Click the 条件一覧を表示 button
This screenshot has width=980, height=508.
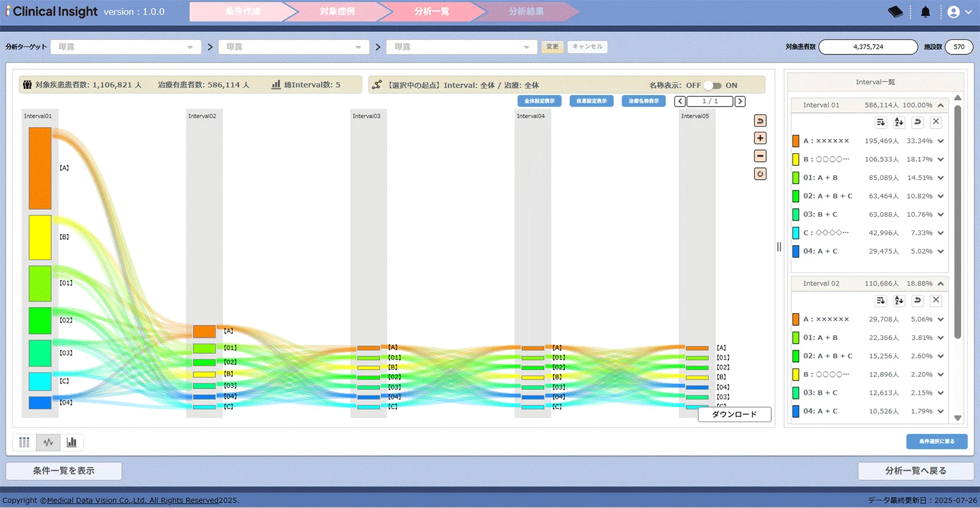64,471
